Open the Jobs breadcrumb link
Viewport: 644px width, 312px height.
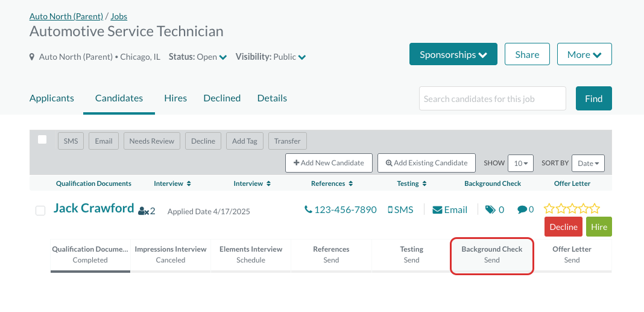pyautogui.click(x=119, y=16)
